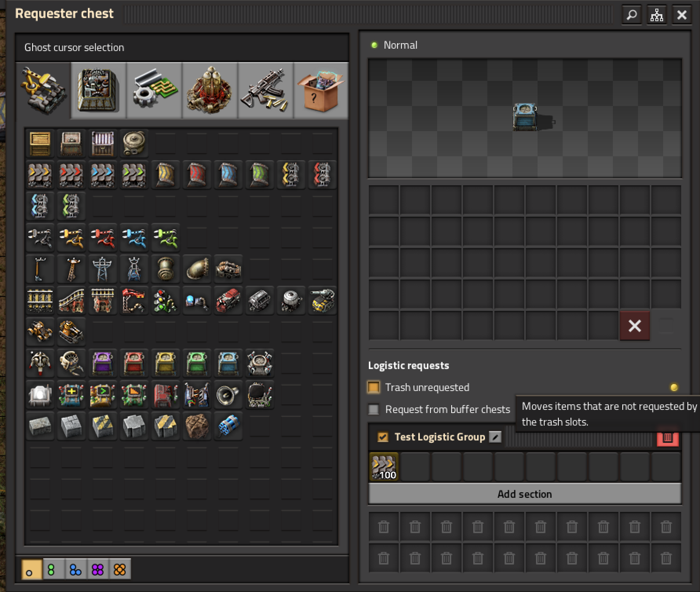Image resolution: width=700 pixels, height=592 pixels.
Task: Select the car vehicle item
Action: tap(40, 332)
